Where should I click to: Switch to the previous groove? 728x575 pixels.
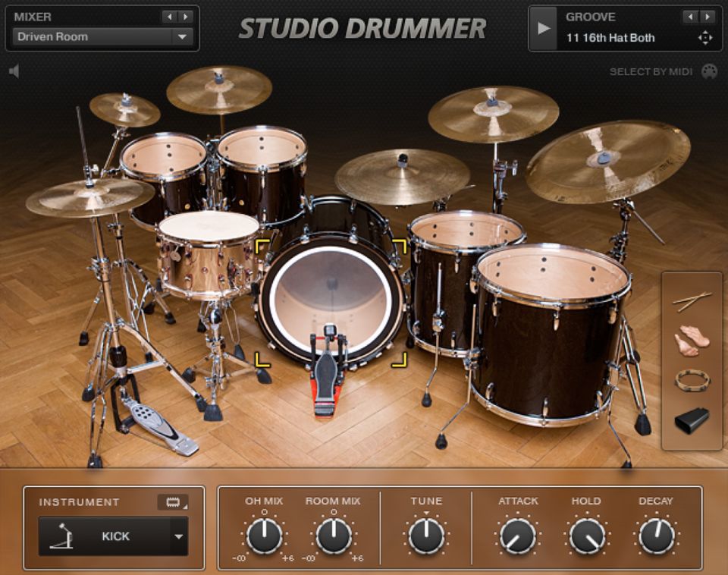tap(689, 17)
